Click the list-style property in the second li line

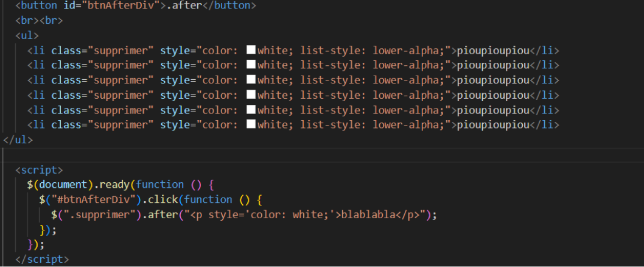tap(337, 65)
